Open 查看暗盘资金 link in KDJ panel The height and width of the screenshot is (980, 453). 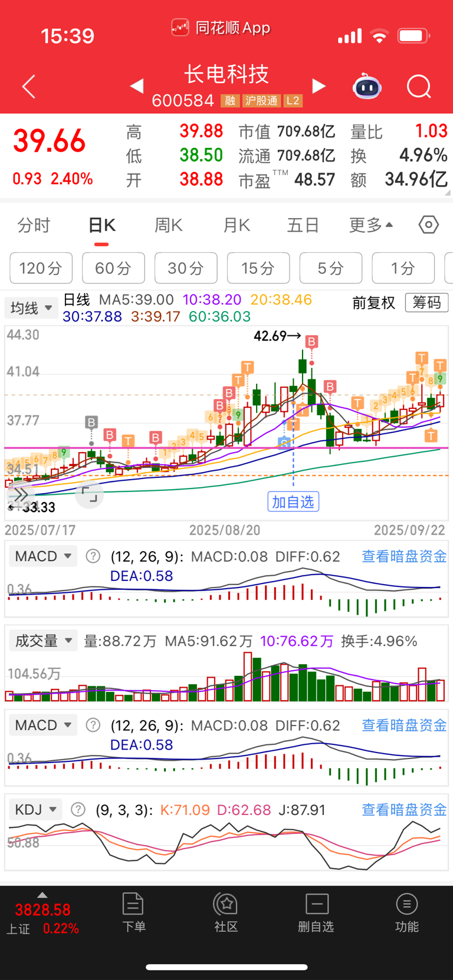[x=404, y=810]
